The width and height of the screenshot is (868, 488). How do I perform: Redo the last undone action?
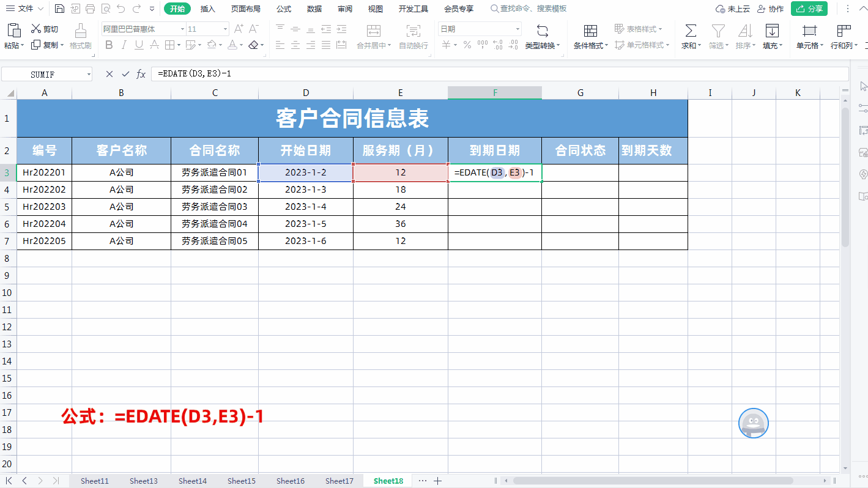click(136, 9)
